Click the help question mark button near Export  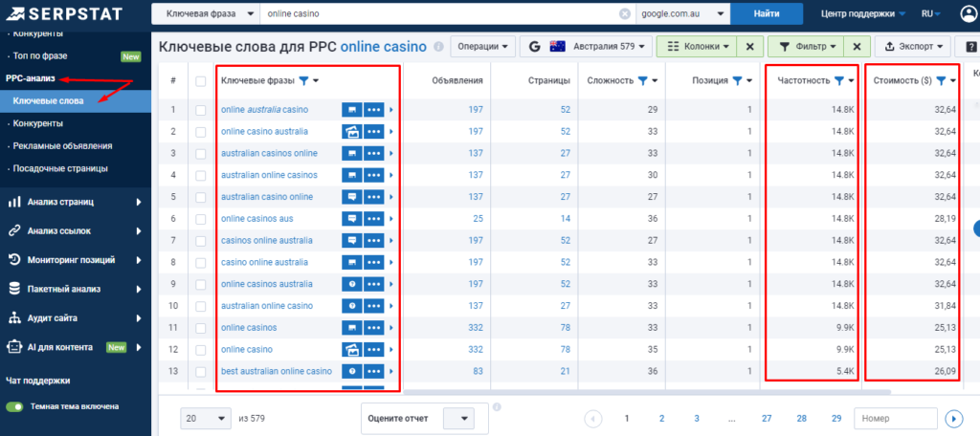pos(970,47)
